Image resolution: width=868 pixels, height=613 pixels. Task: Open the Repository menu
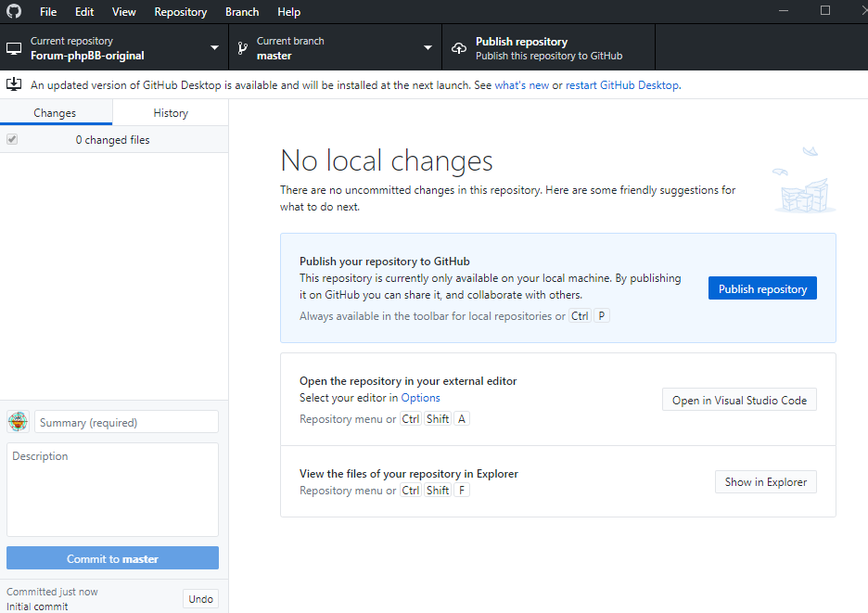point(180,12)
